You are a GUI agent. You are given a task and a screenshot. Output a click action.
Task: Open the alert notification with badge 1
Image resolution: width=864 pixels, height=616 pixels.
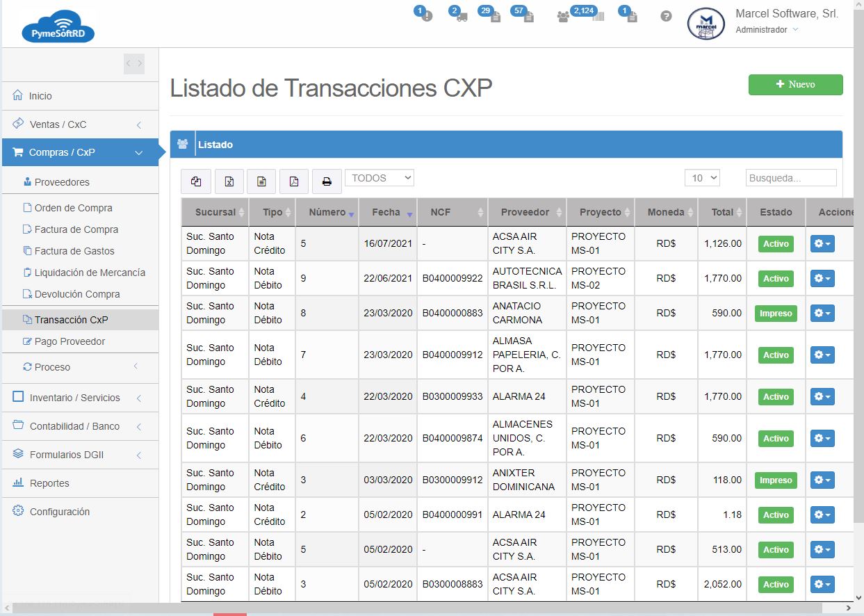point(425,16)
